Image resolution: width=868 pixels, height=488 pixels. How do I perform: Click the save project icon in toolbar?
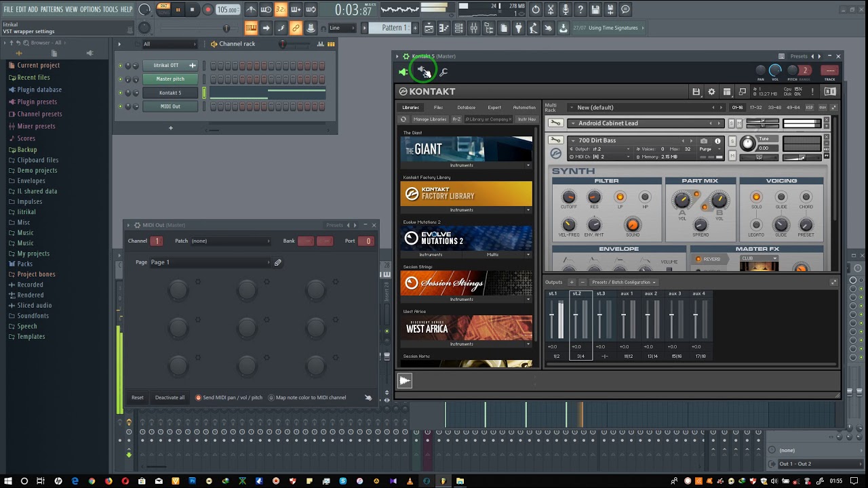595,9
